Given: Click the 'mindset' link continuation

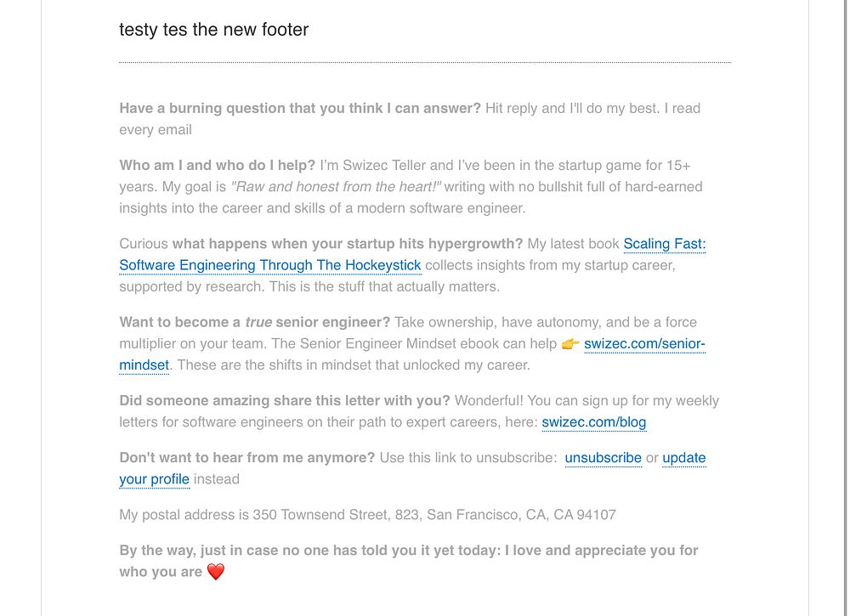Looking at the screenshot, I should [x=144, y=365].
